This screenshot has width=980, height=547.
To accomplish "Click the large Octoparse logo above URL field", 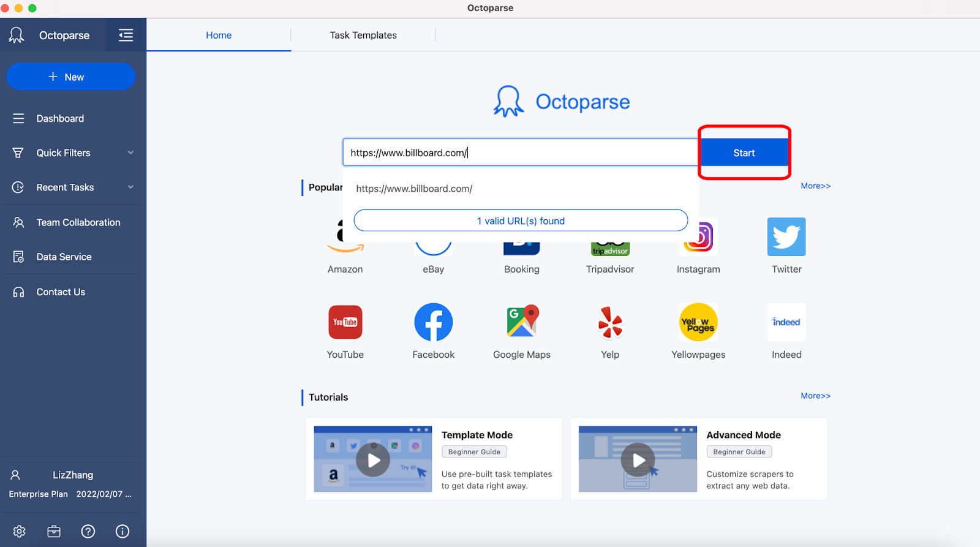I will (x=562, y=101).
